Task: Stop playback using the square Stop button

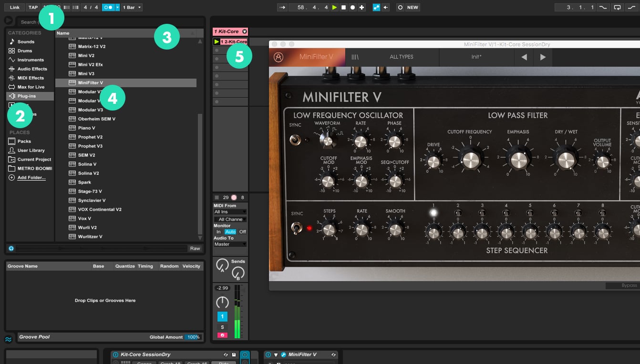Action: (343, 8)
